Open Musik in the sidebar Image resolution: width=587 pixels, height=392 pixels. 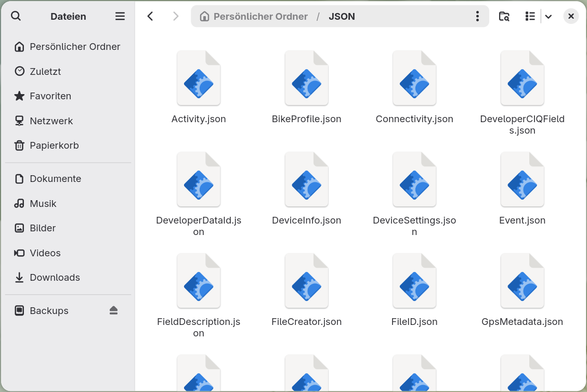[x=68, y=204]
